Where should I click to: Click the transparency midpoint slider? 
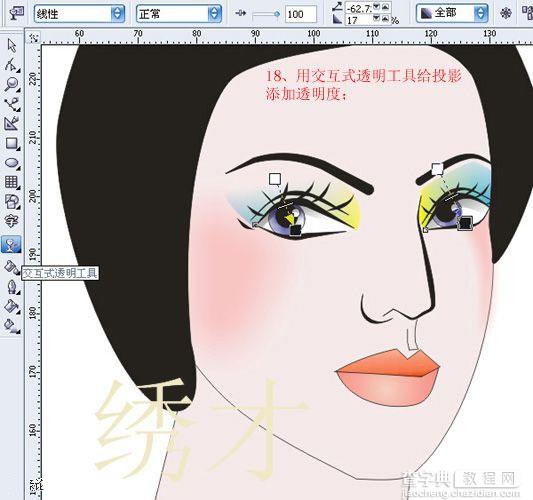pyautogui.click(x=266, y=14)
